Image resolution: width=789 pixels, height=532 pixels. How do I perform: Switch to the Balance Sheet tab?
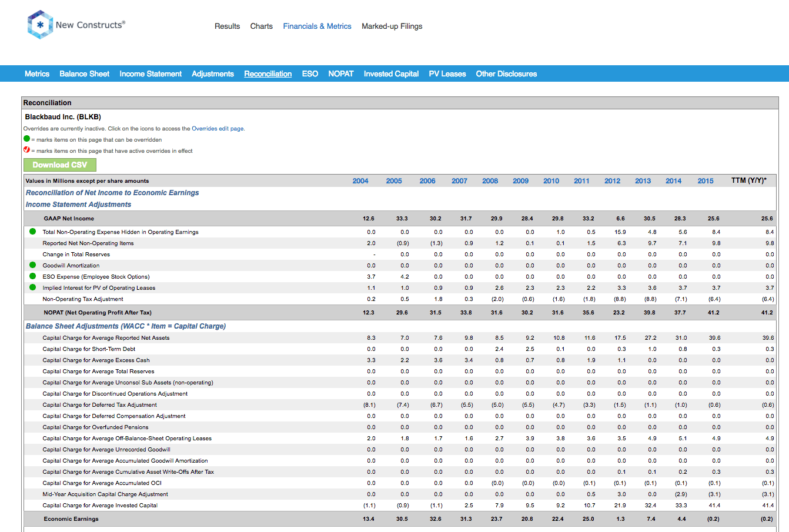85,73
